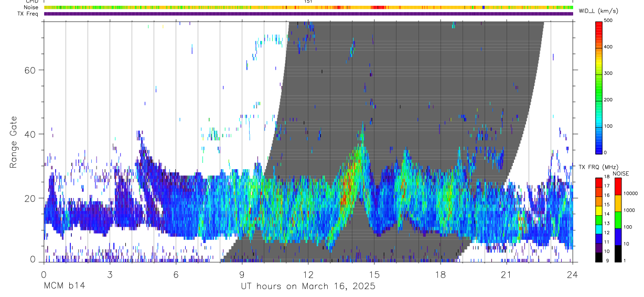The height and width of the screenshot is (297, 644).
Task: Click the "Range Gate" y-axis title
Action: 14,142
